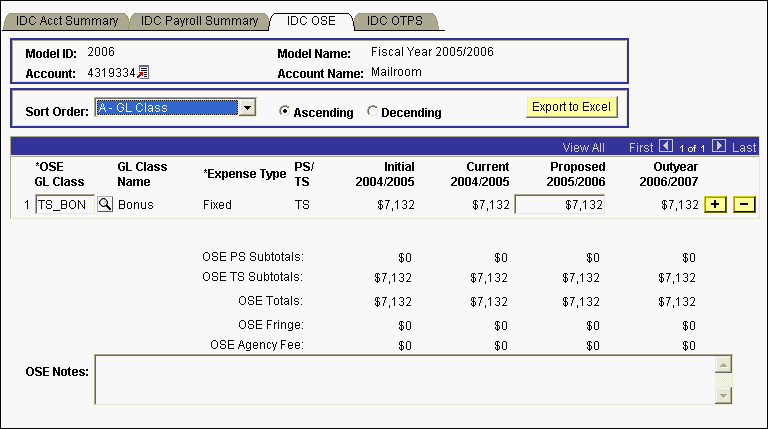Click the Export to Excel button
768x429 pixels.
[x=572, y=107]
